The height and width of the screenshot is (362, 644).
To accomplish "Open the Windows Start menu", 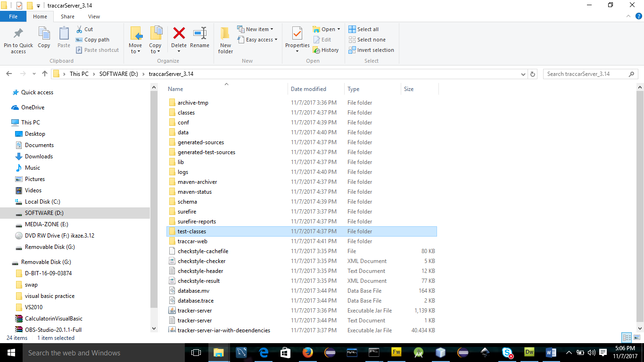I will [x=11, y=353].
